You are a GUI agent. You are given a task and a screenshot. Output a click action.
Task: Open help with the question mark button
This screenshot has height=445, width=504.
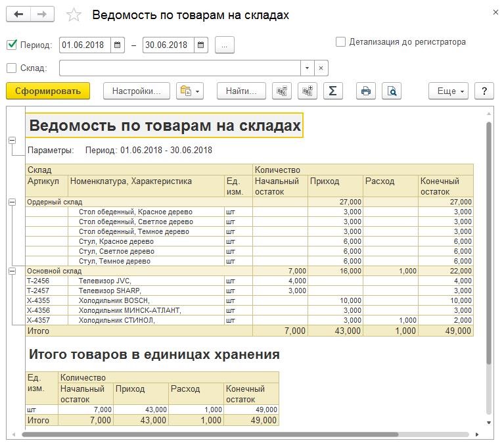click(x=484, y=91)
